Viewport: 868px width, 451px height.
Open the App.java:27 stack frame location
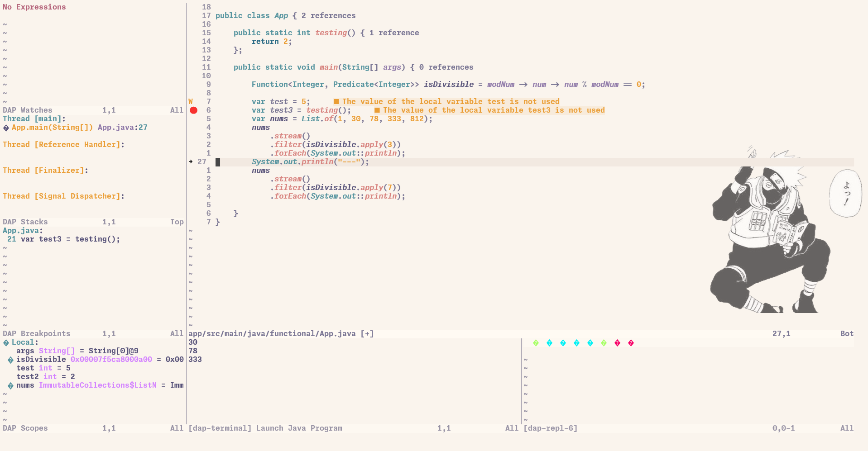123,127
